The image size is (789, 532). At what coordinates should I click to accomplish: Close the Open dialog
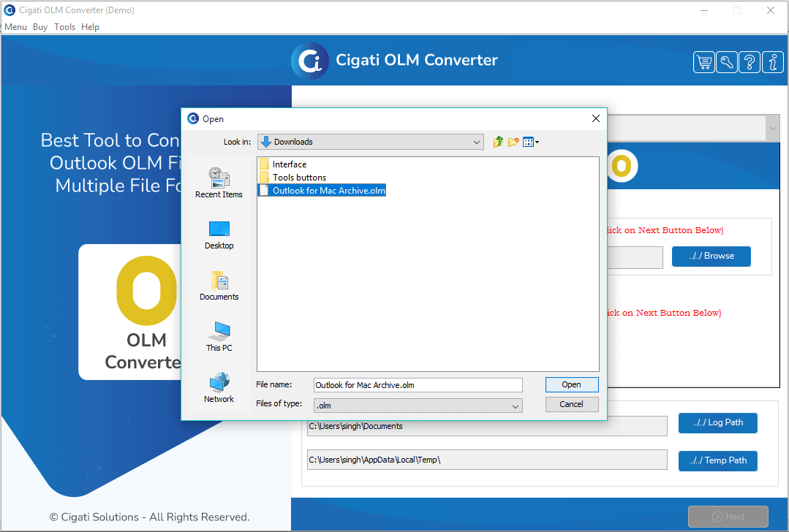tap(596, 118)
